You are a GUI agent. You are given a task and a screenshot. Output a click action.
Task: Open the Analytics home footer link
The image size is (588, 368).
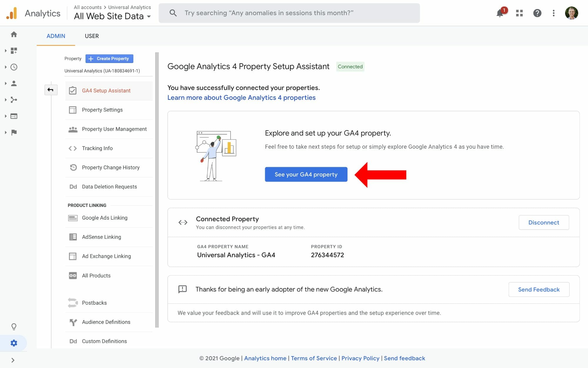265,358
